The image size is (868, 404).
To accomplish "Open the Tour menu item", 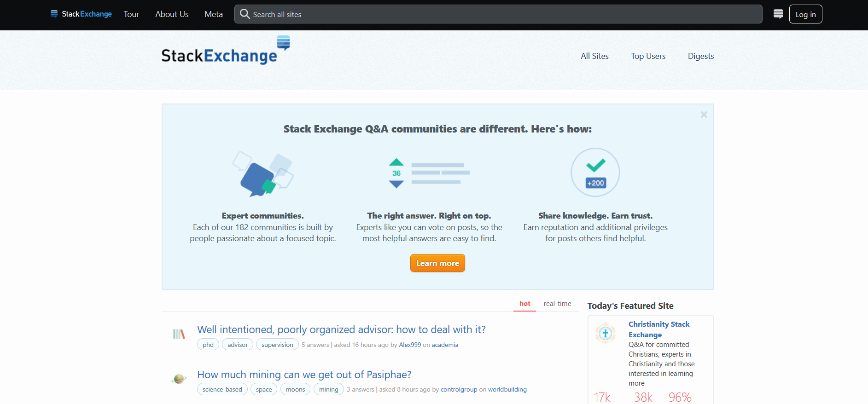I will 131,14.
